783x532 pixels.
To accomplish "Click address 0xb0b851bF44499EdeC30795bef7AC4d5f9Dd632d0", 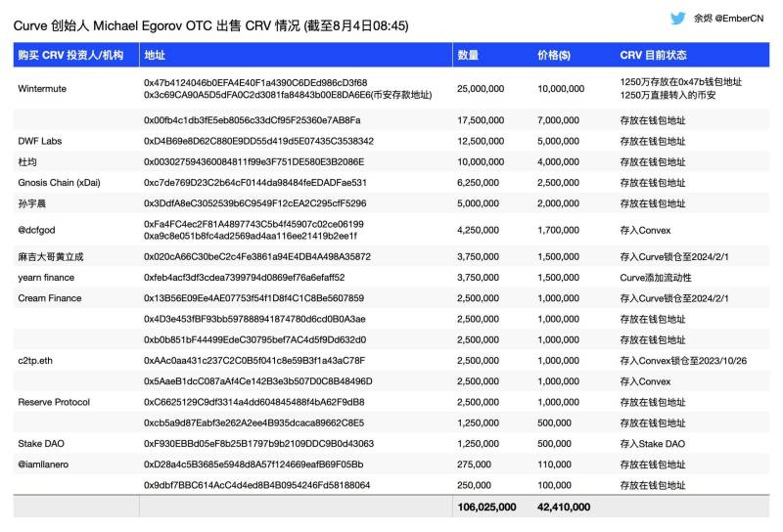I will pyautogui.click(x=254, y=340).
